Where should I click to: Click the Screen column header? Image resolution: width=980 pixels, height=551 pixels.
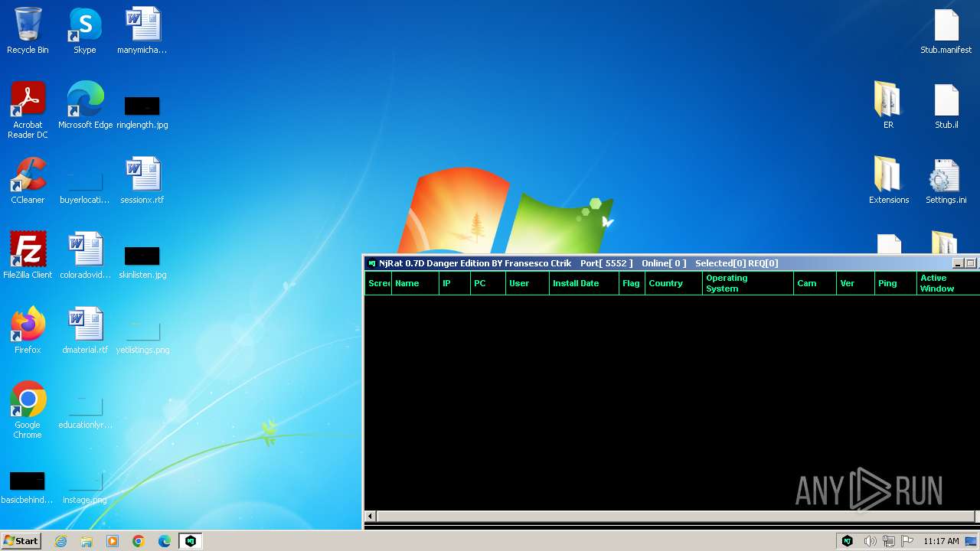(x=378, y=283)
